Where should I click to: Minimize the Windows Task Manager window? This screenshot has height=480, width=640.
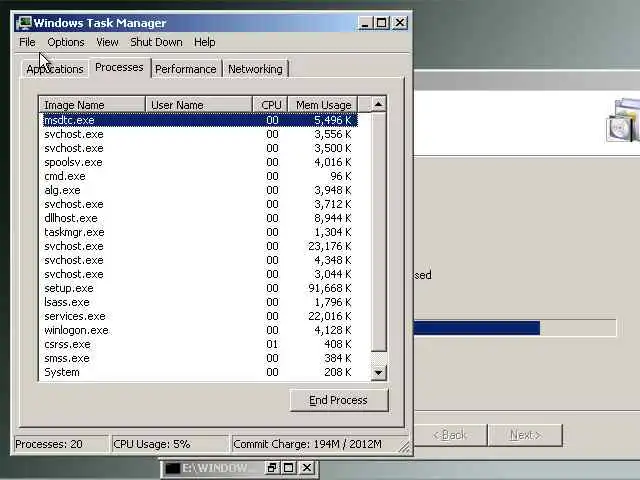point(365,23)
